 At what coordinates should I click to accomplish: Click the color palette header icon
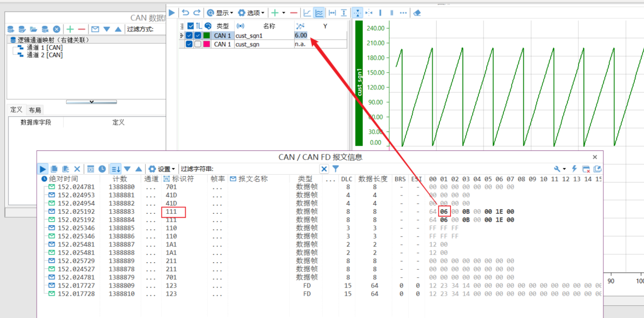point(208,26)
